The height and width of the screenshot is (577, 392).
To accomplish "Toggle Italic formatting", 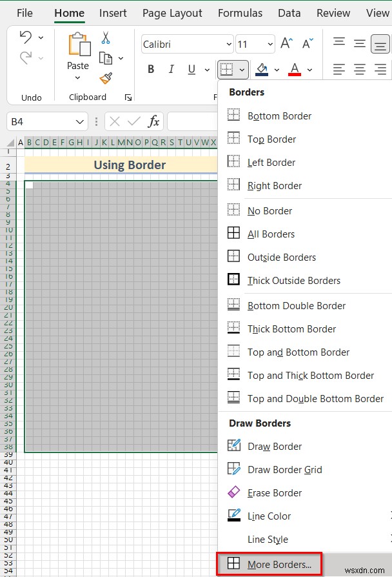I will [171, 69].
